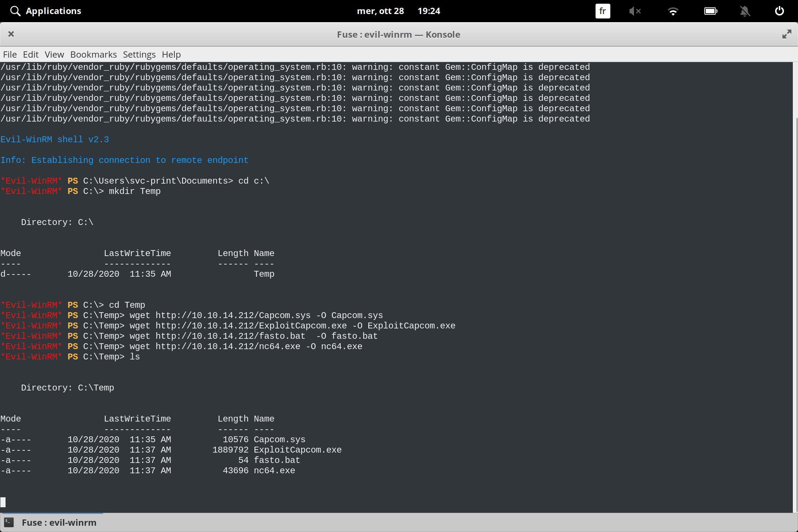Open the Settings menu
This screenshot has height=532, width=798.
(x=139, y=54)
